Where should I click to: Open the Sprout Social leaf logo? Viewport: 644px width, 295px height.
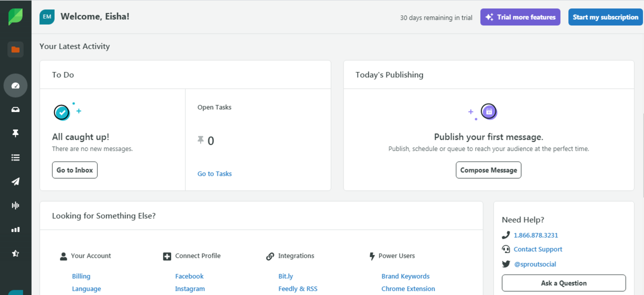pos(15,17)
